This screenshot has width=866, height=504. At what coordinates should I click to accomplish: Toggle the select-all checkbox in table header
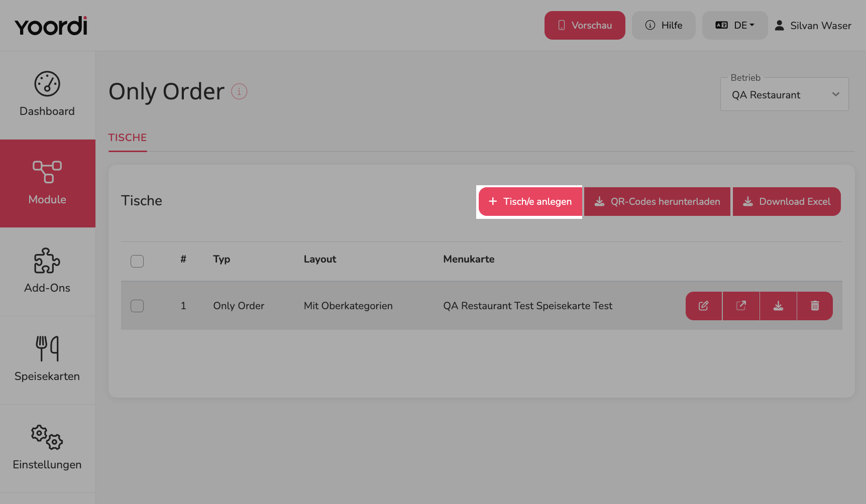click(137, 261)
